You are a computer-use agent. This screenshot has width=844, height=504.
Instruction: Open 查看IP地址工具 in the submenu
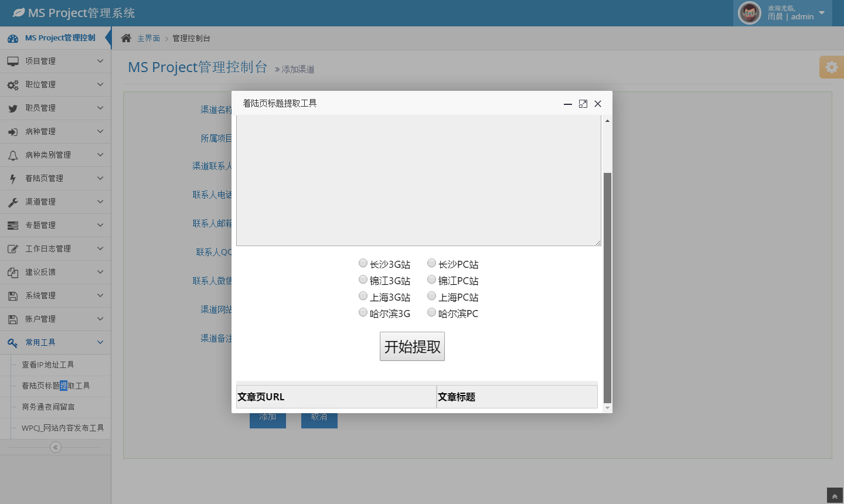48,365
